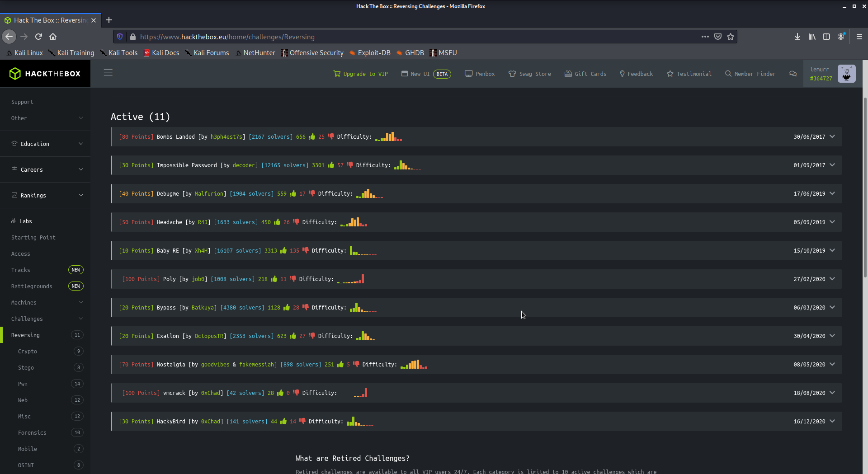Open the page actions three-dots menu
Image resolution: width=868 pixels, height=474 pixels.
click(x=705, y=37)
